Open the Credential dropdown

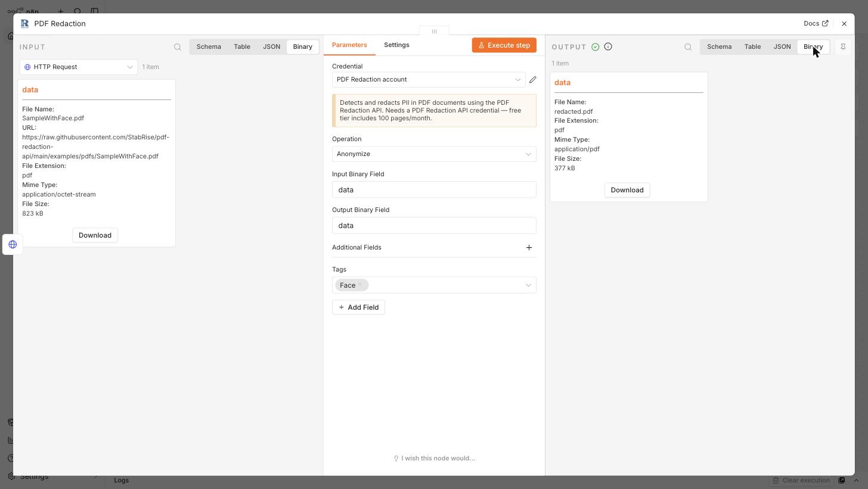(429, 79)
